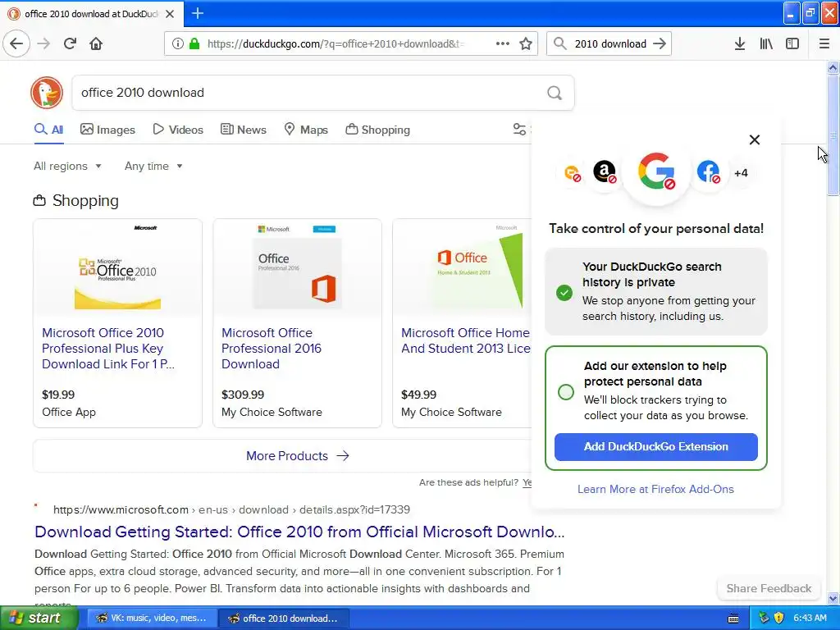Click the vertical scrollbar down arrow
This screenshot has height=630, width=840.
(833, 598)
